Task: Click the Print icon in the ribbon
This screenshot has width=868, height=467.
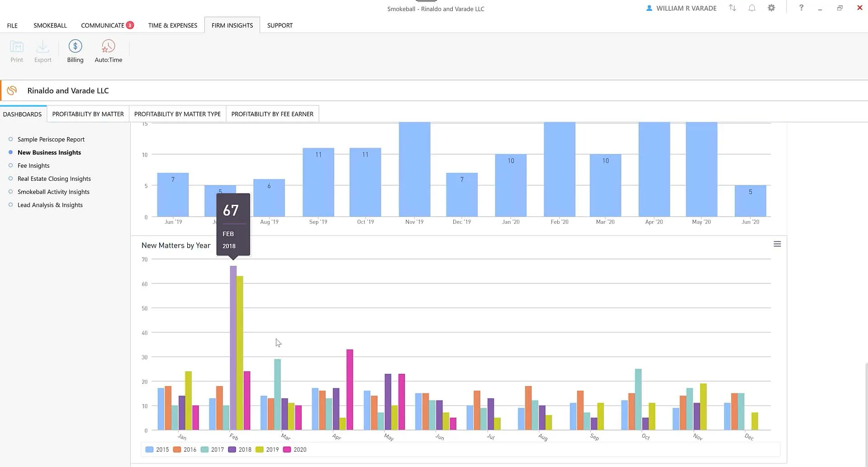Action: pyautogui.click(x=17, y=47)
